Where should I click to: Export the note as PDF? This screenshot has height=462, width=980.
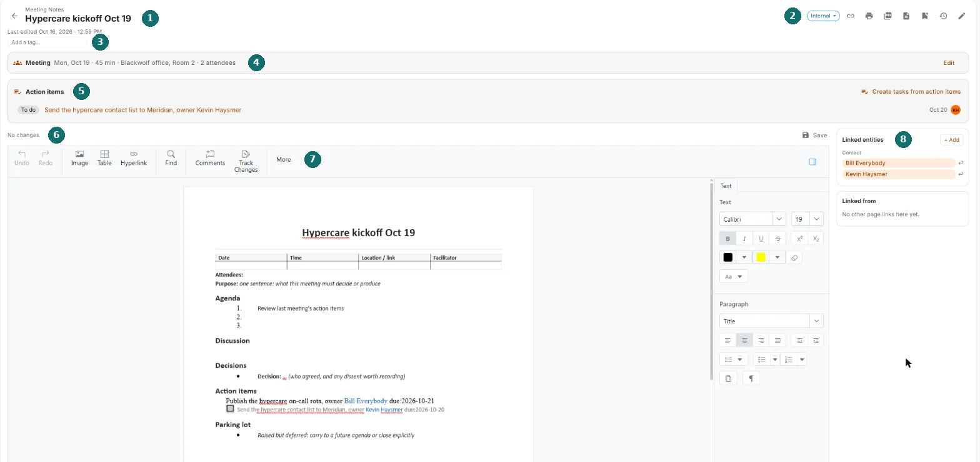(x=887, y=16)
